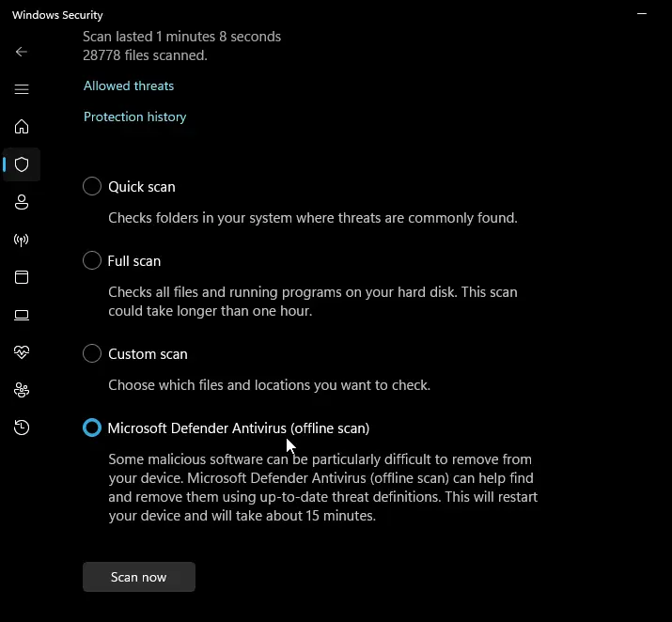Select Virus & threat protection shield icon

[22, 164]
